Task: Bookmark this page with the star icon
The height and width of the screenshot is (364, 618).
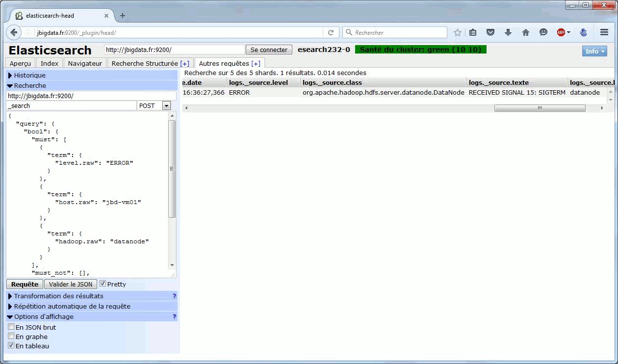Action: [x=457, y=32]
